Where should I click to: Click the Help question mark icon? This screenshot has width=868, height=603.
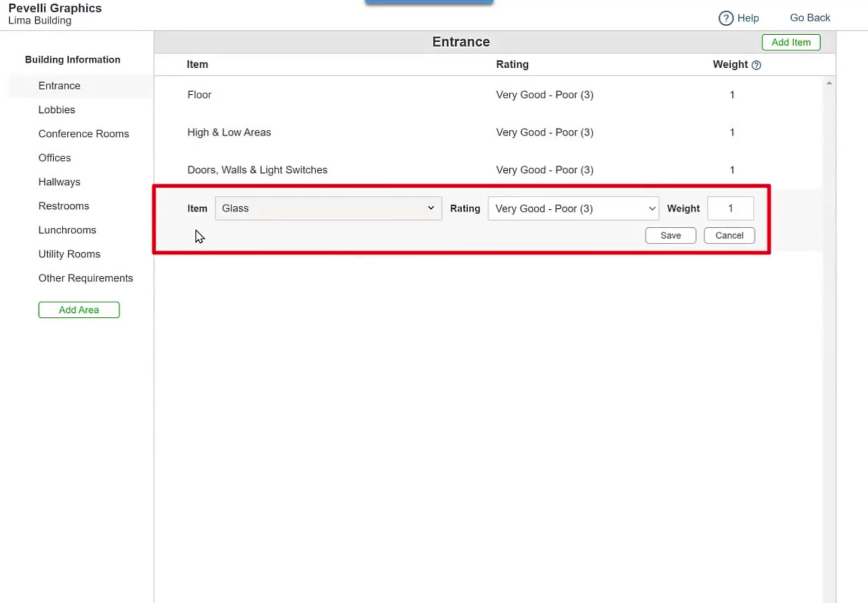coord(725,18)
